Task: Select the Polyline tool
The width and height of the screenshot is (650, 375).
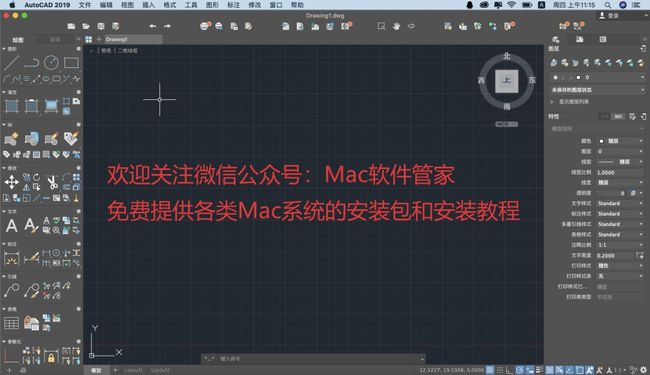Action: tap(32, 63)
